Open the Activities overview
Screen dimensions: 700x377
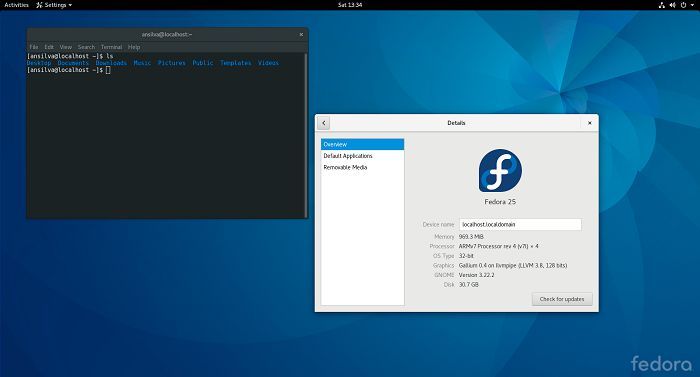coord(17,5)
